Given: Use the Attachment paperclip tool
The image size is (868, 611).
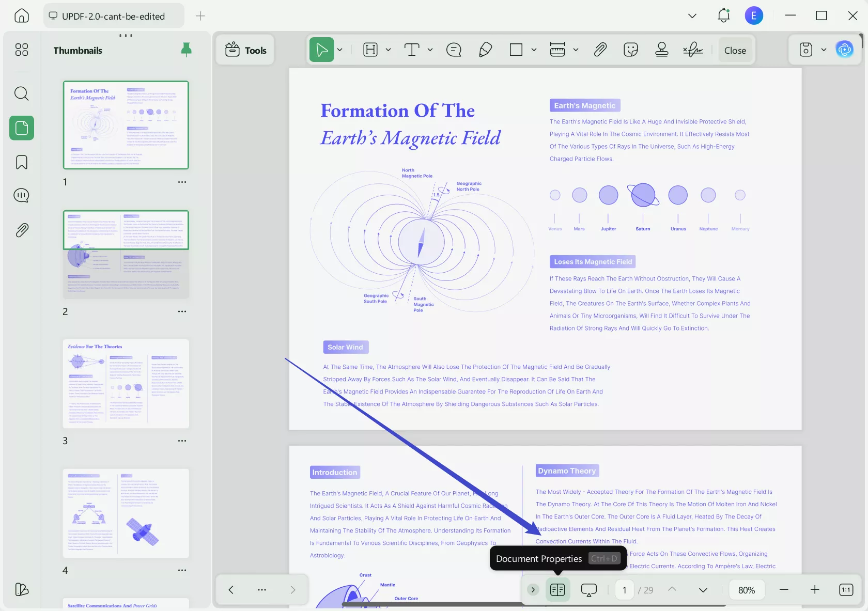Looking at the screenshot, I should (x=599, y=50).
